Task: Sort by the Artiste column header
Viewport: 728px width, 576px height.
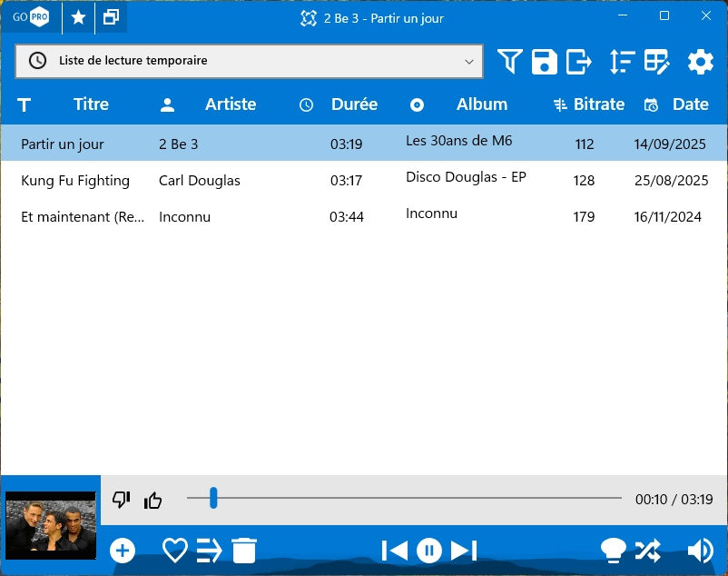Action: 231,104
